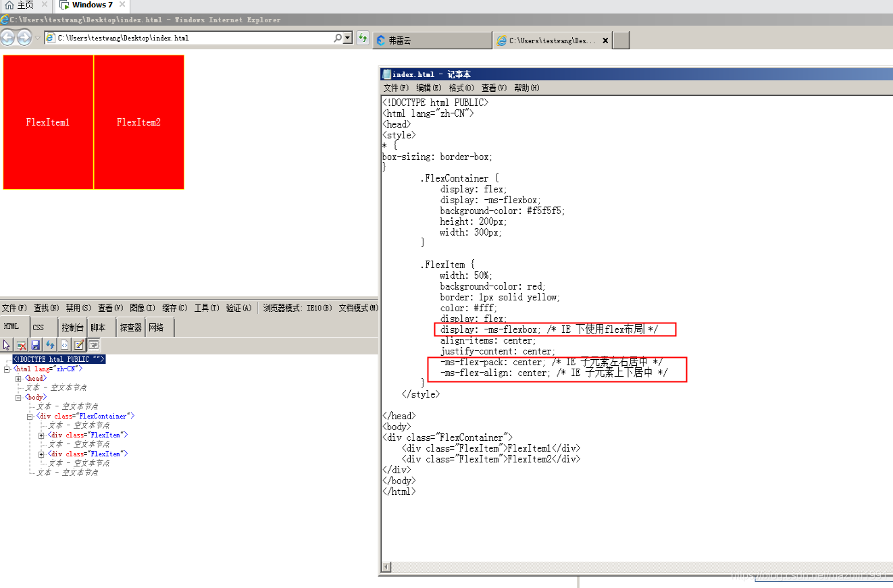Viewport: 893px width, 588px height.
Task: Select the DOCTYPE html PUBLIC tree row
Action: [x=59, y=359]
